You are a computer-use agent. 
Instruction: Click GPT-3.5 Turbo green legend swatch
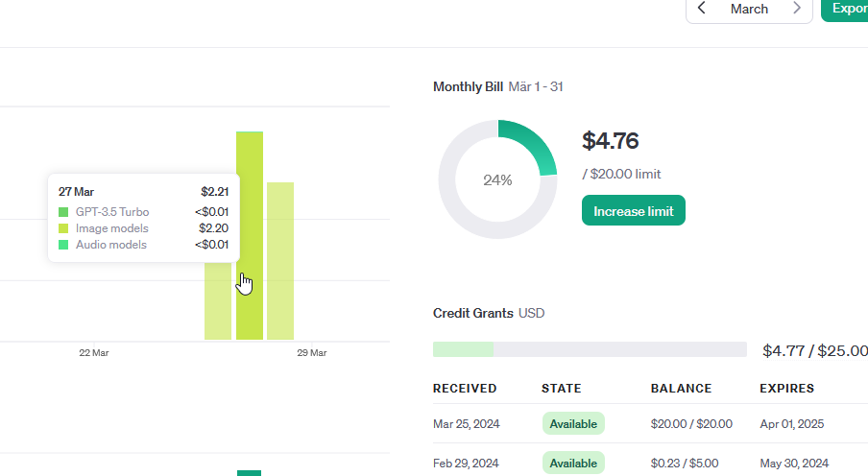63,212
